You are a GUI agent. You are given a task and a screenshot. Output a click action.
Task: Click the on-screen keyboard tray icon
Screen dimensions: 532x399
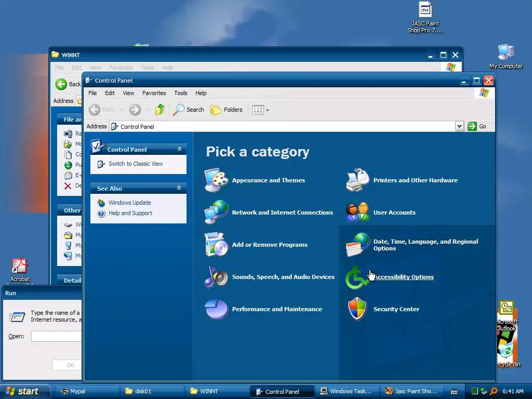click(454, 392)
